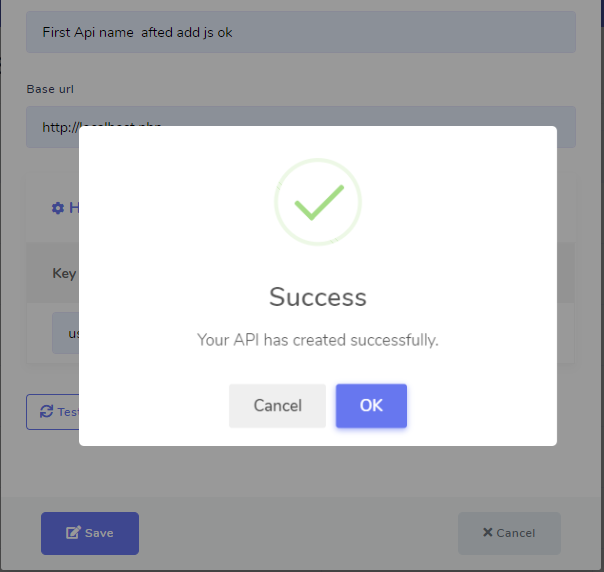
Task: Click the refresh icon on Test button
Action: [x=46, y=411]
